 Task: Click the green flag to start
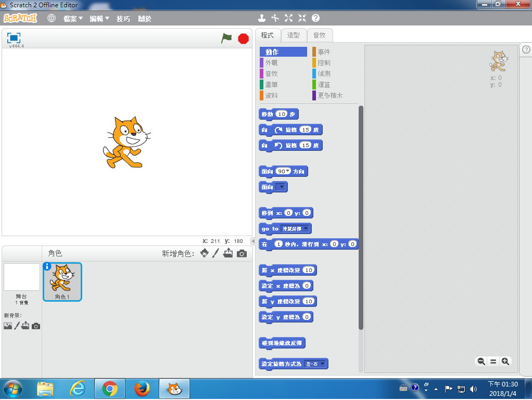(x=226, y=38)
